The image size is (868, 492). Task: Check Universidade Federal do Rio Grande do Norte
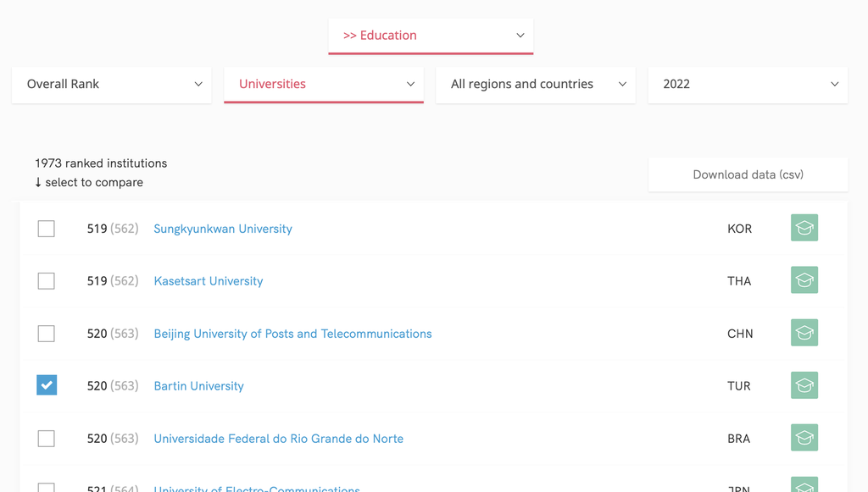pyautogui.click(x=47, y=439)
